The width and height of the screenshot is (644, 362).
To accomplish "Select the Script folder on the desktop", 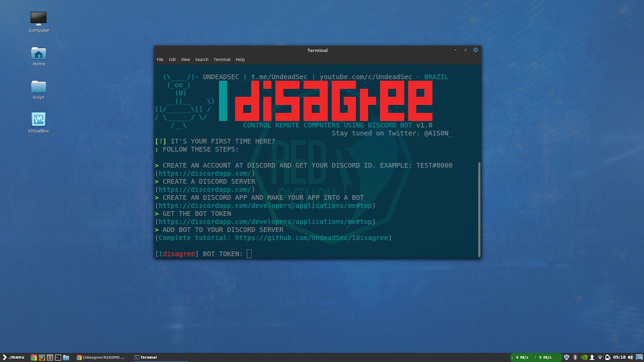I will pos(39,90).
